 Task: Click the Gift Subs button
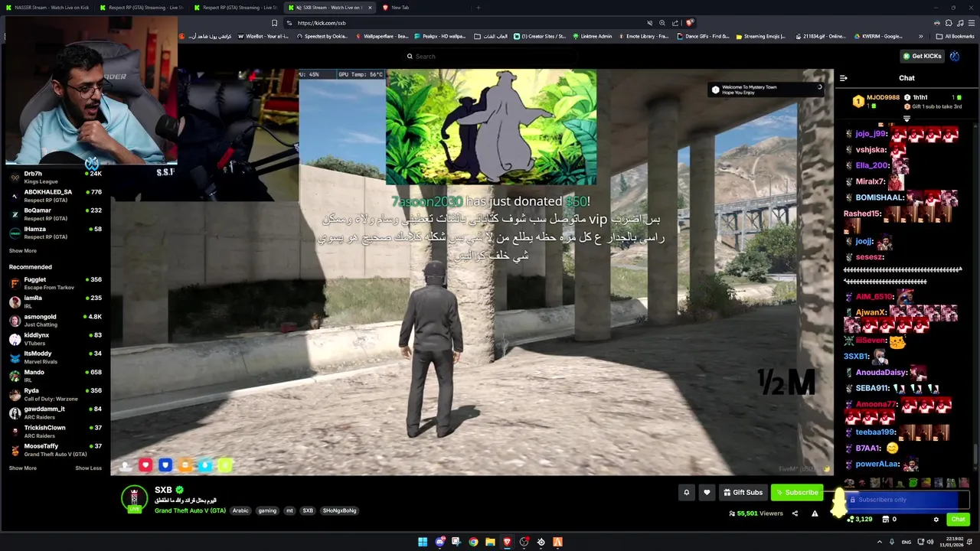(x=743, y=493)
